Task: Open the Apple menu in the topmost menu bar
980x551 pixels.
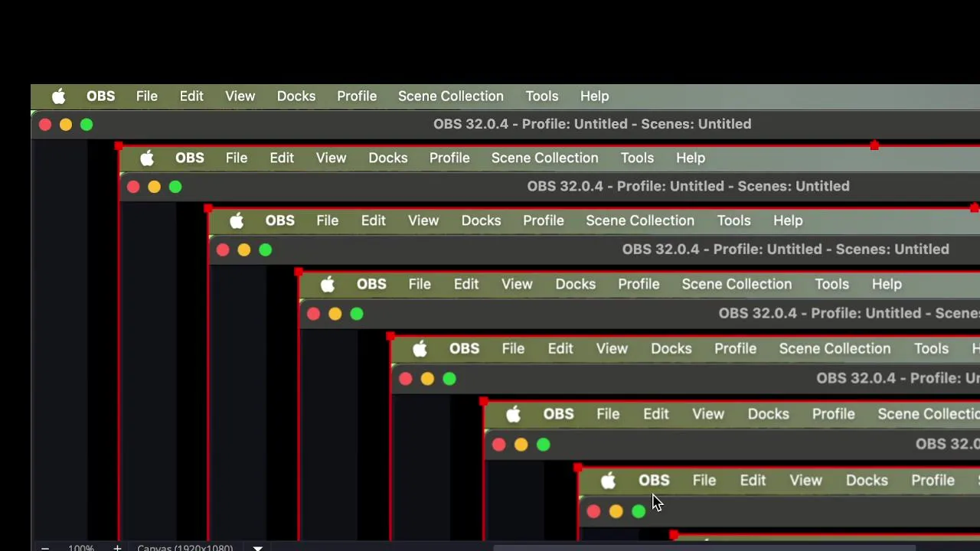Action: (x=59, y=96)
